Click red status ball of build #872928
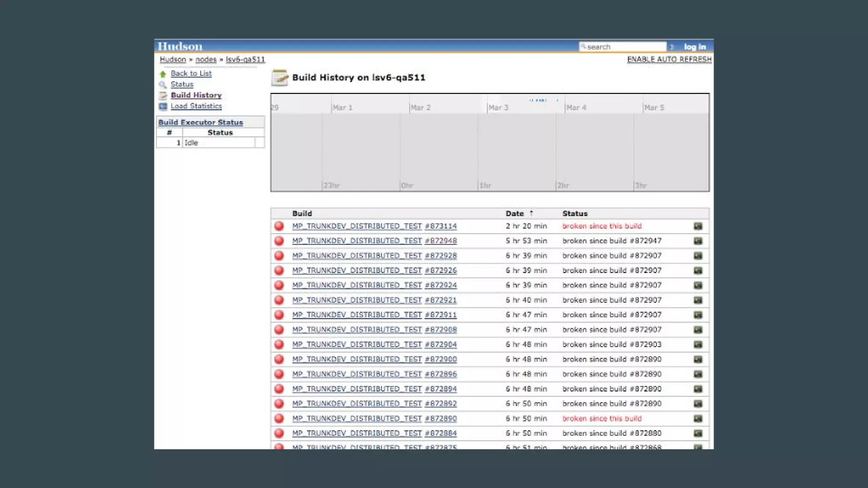 click(x=279, y=255)
